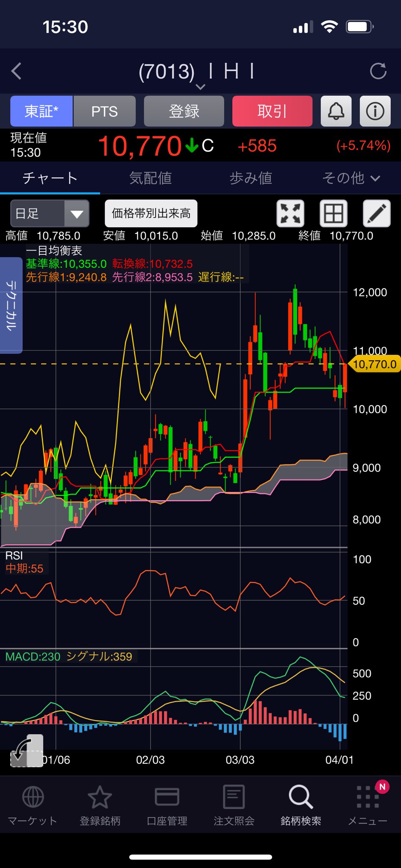Screen dimensions: 401x868
Task: Open stock info icon
Action: (x=375, y=111)
